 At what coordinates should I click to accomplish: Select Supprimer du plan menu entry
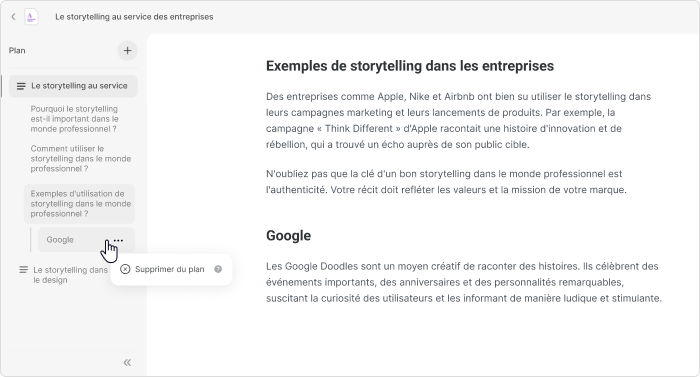(171, 269)
